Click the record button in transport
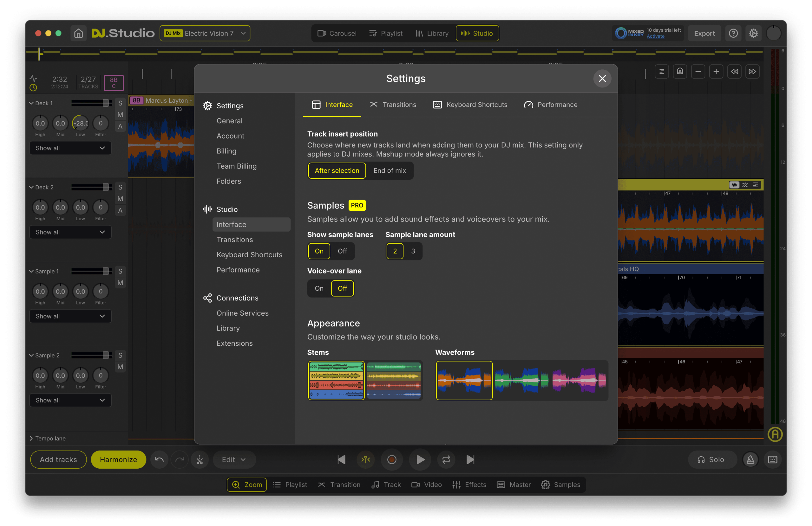The width and height of the screenshot is (812, 526). click(392, 459)
